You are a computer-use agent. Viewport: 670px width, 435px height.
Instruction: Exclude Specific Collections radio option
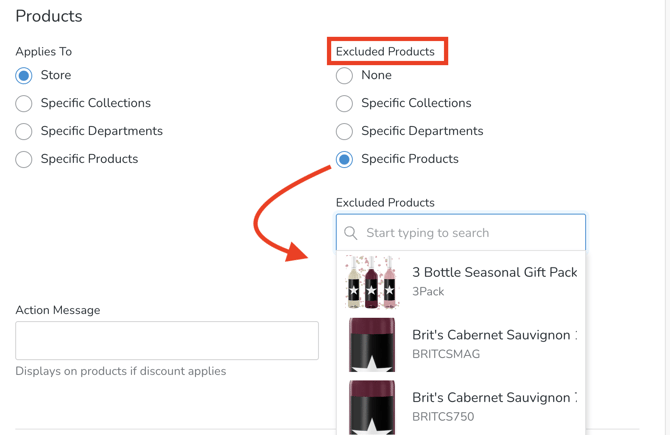[344, 103]
